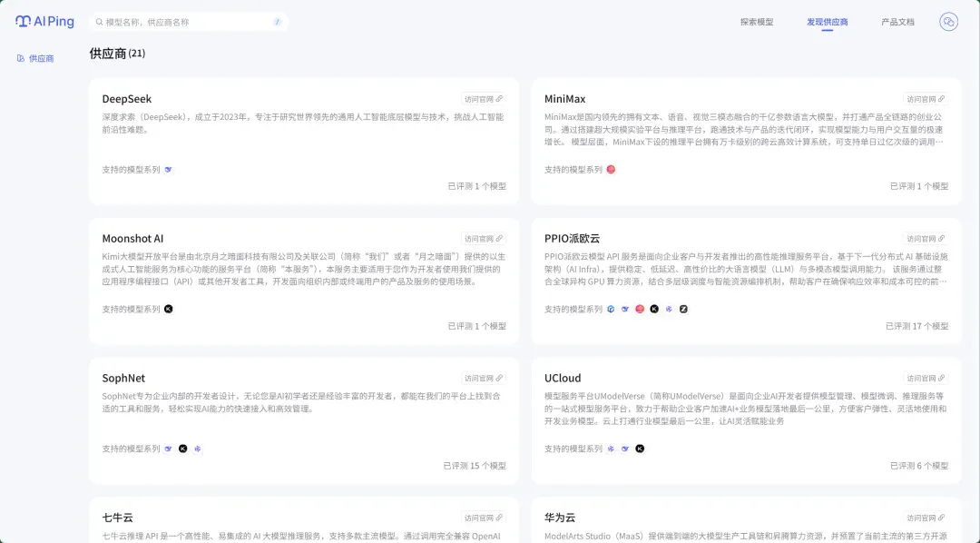Click the purple Qwen icon in SophNet card

[x=198, y=449]
